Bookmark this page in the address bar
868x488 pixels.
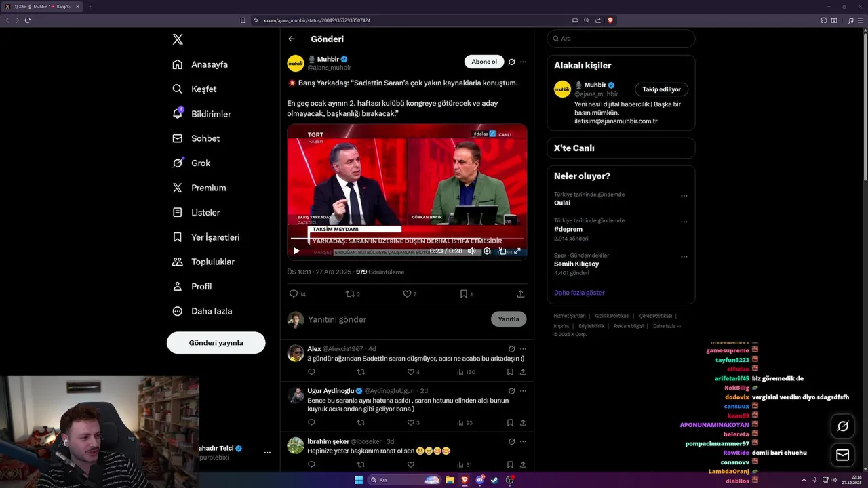[x=243, y=20]
